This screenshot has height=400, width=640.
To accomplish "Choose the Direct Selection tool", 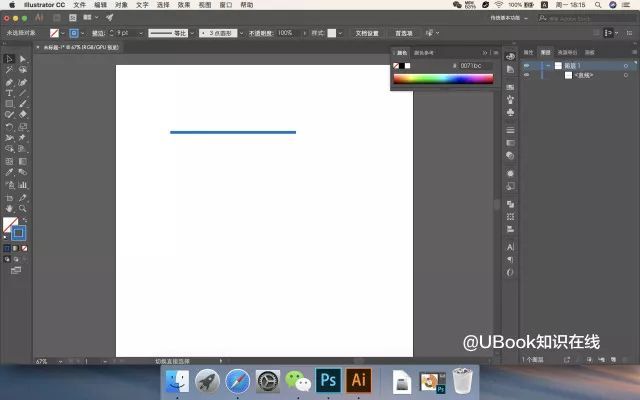I will [x=22, y=59].
